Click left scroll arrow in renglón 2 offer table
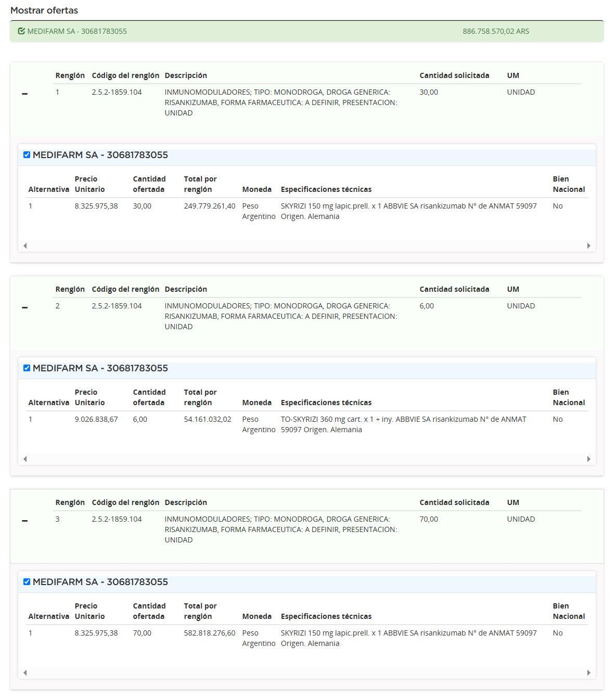 (x=25, y=459)
